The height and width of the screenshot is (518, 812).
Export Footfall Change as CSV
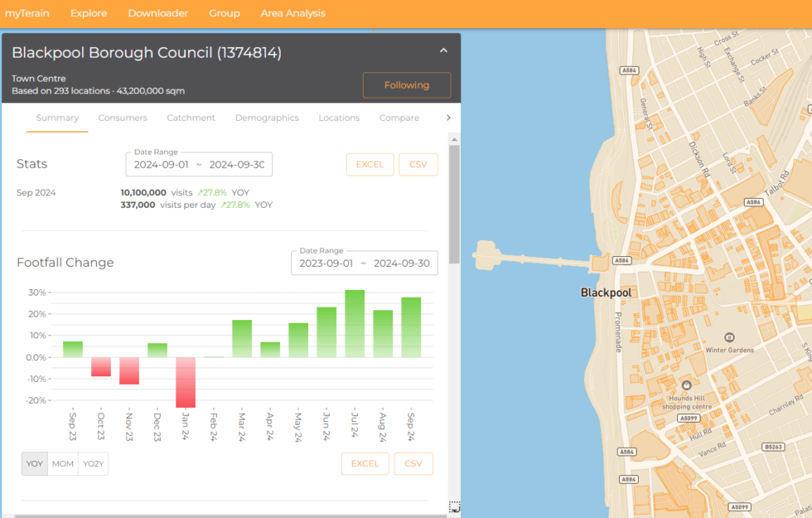tap(413, 463)
